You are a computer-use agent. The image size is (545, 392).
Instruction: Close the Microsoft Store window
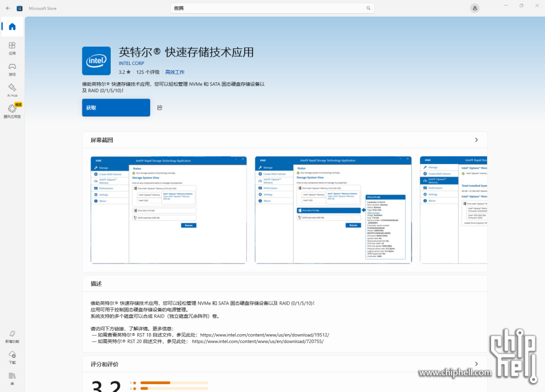click(x=537, y=6)
